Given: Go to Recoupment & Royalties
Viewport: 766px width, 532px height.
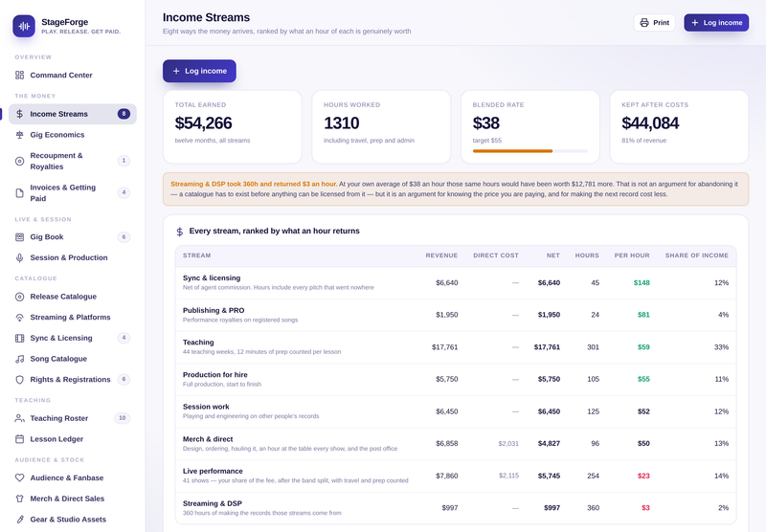Looking at the screenshot, I should coord(73,161).
